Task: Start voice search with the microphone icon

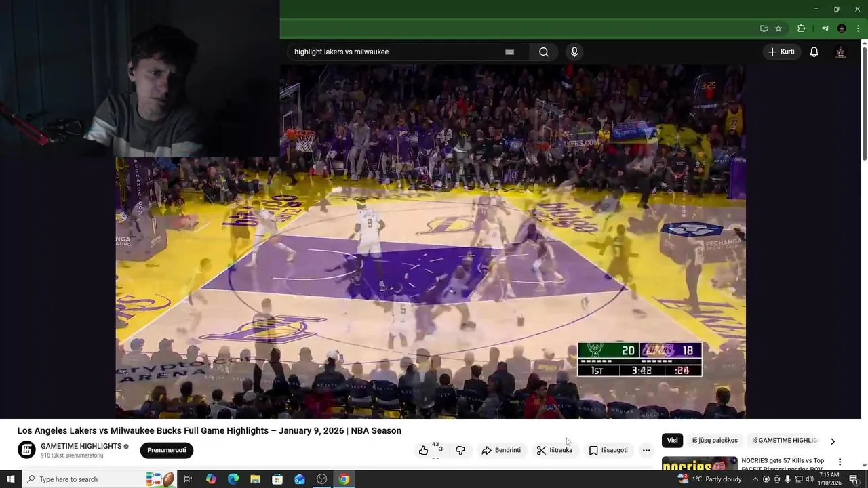Action: coord(574,52)
